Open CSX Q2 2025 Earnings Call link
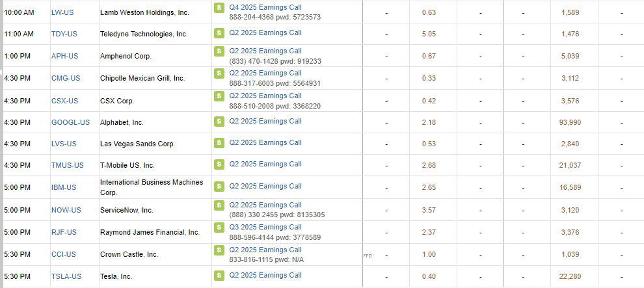 click(x=265, y=96)
